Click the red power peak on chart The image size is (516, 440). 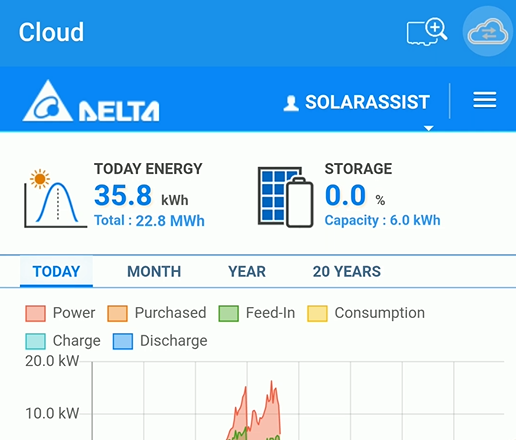(x=271, y=383)
